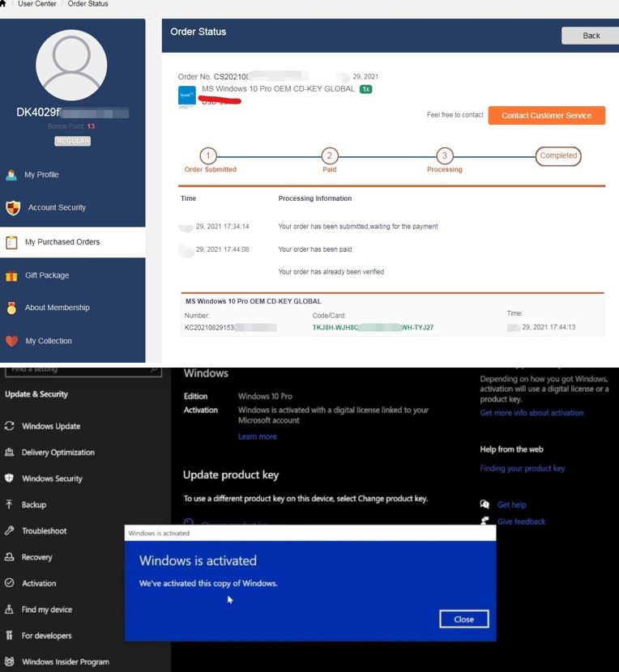Click the My Profile person icon
The width and height of the screenshot is (619, 672).
click(x=11, y=175)
